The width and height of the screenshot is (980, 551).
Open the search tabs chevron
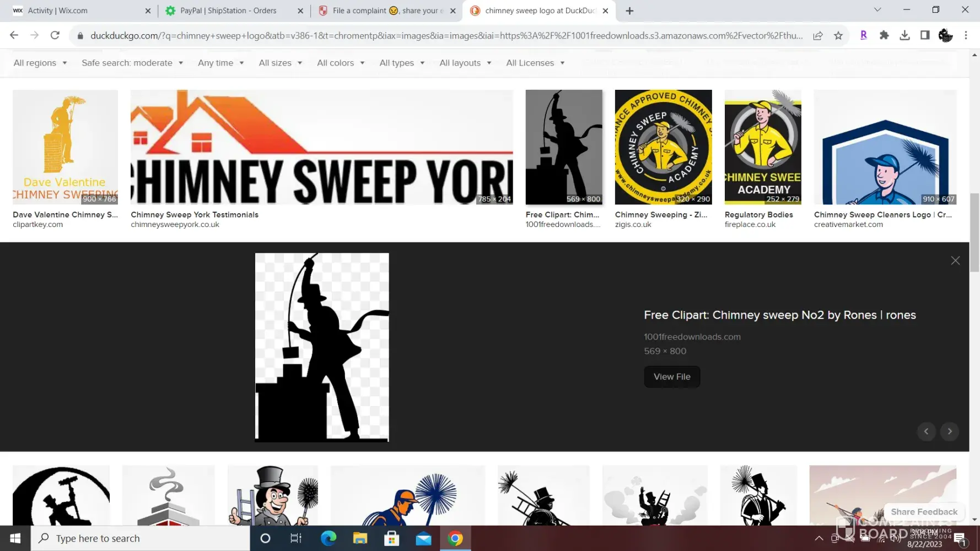(x=877, y=10)
